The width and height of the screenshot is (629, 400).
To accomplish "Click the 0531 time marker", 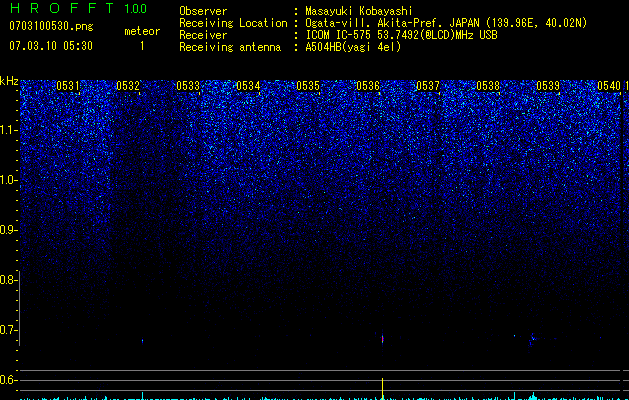I will [x=68, y=86].
